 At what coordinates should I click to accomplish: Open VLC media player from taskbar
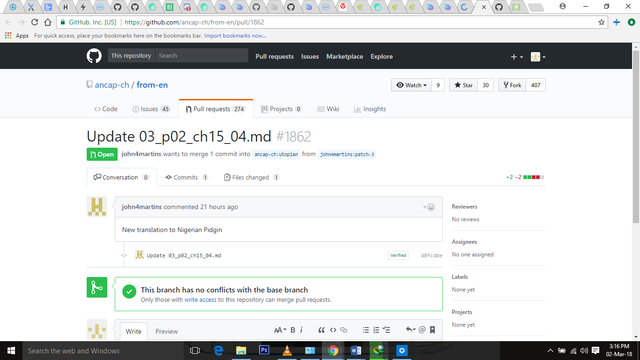click(287, 351)
